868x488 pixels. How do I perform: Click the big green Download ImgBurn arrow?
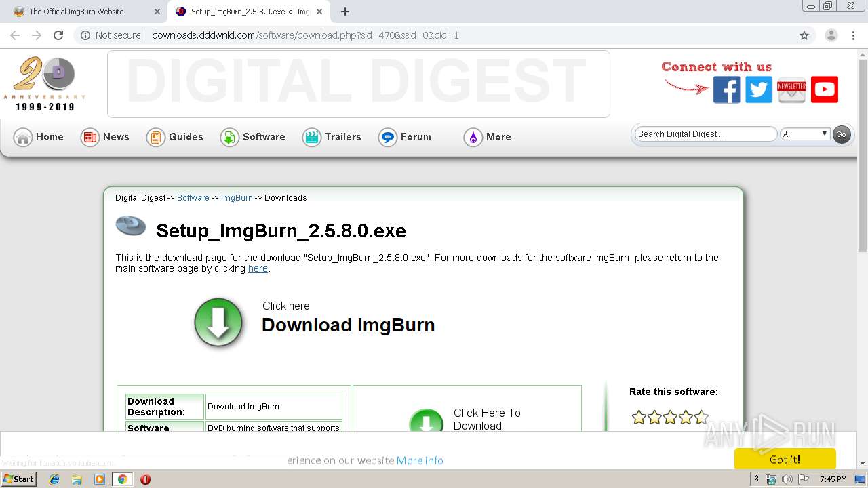point(218,323)
